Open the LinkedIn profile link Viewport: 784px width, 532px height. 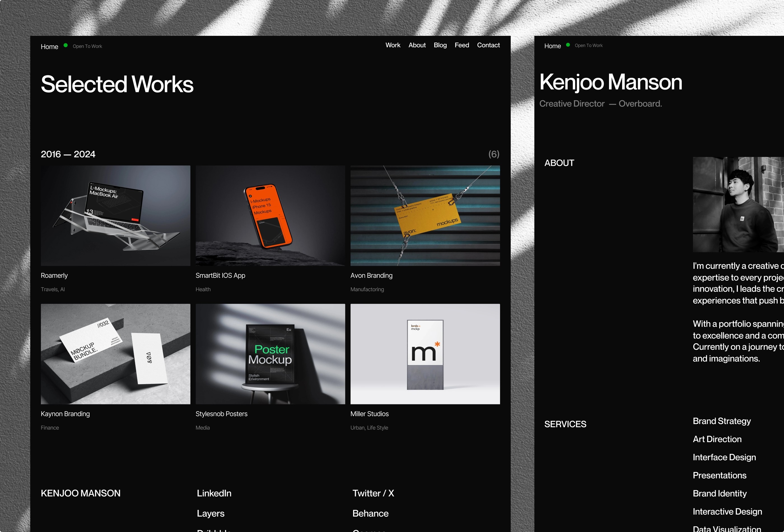pos(214,493)
